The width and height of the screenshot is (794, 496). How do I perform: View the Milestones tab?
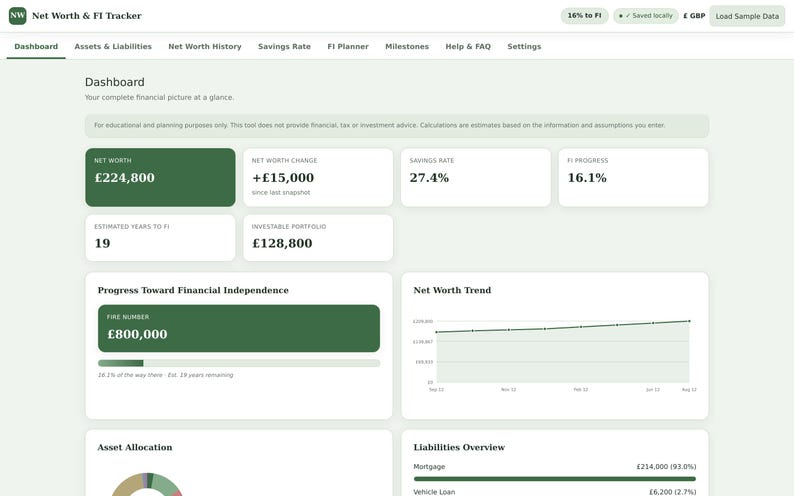pyautogui.click(x=407, y=47)
